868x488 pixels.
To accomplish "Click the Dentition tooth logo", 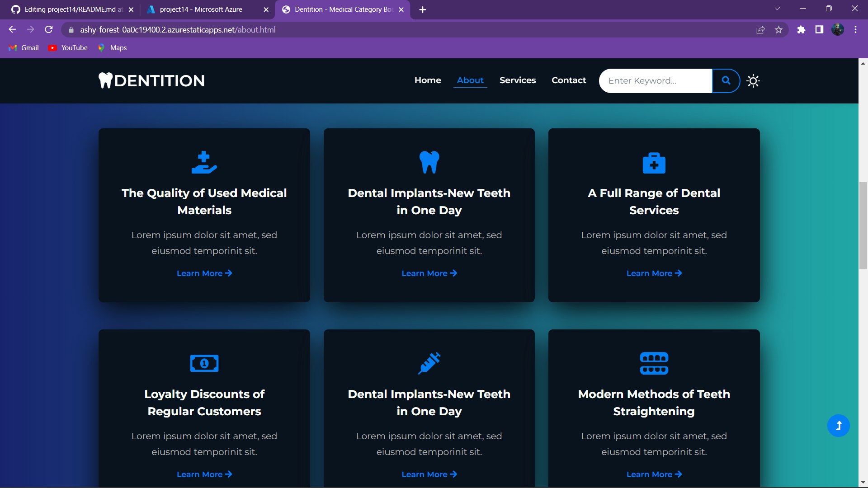I will pos(106,80).
